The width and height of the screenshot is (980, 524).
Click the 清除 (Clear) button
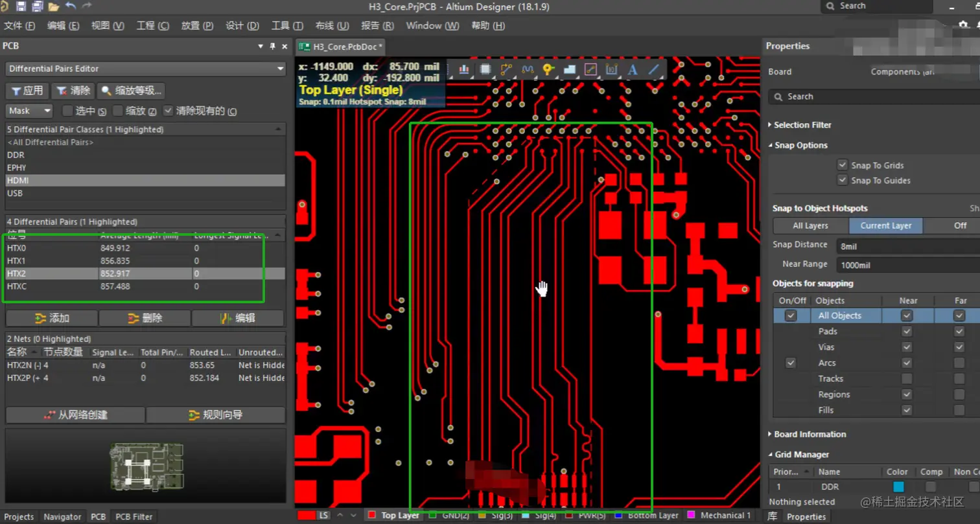point(73,91)
